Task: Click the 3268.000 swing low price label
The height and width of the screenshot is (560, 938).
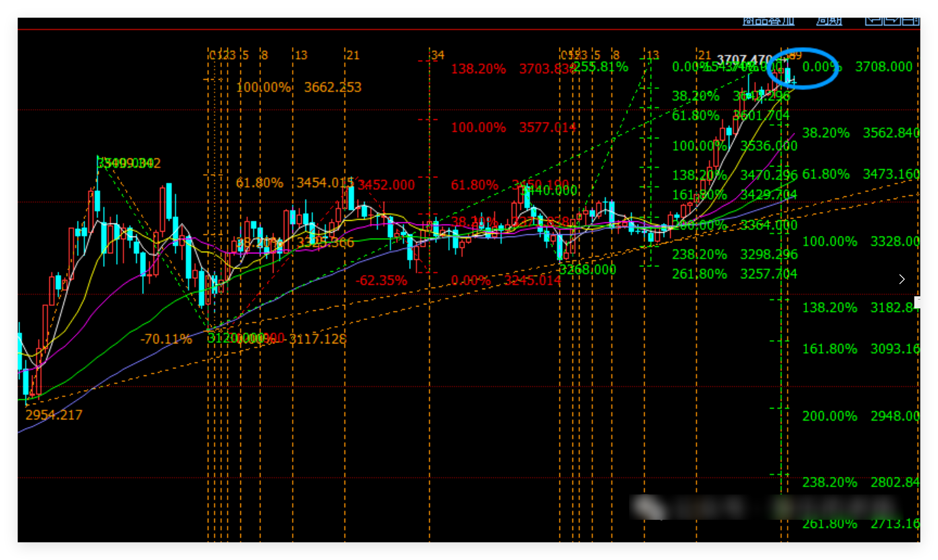Action: coord(587,269)
